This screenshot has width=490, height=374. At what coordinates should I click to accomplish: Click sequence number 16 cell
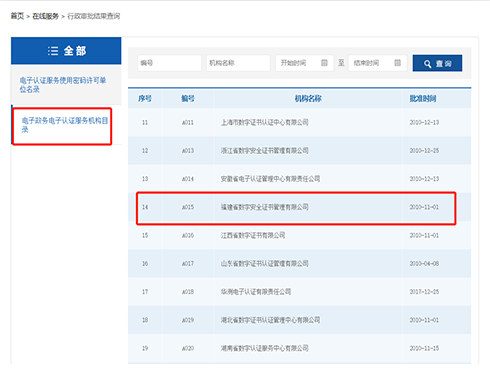click(145, 263)
